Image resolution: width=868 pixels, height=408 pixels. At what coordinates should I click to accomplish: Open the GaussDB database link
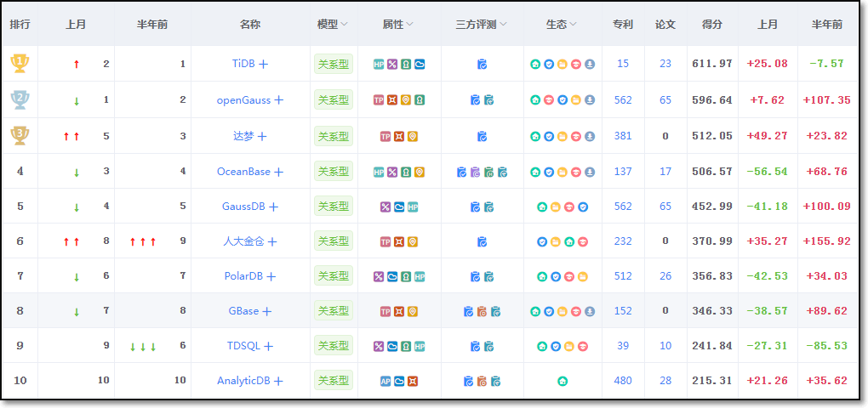(x=243, y=207)
